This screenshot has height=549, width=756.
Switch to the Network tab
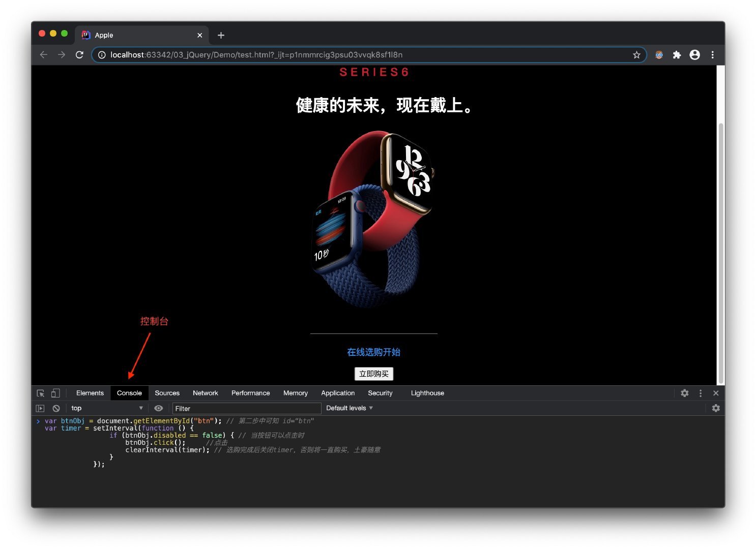tap(206, 393)
